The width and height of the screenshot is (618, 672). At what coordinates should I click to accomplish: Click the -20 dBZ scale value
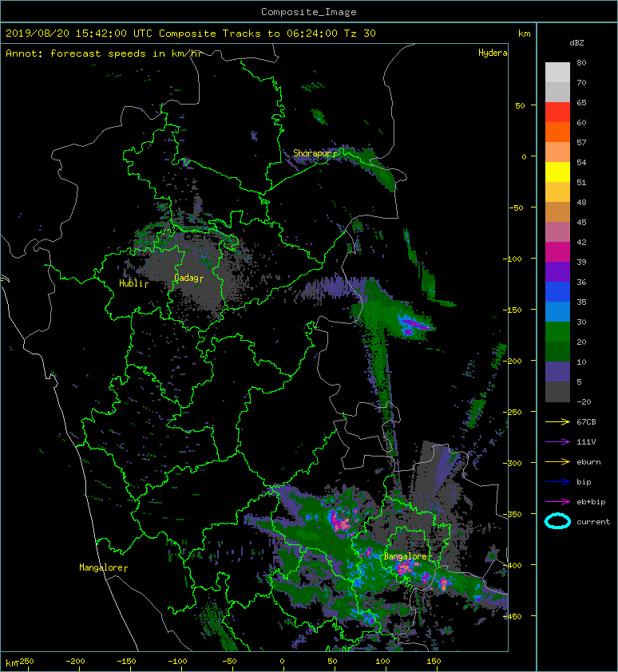(x=584, y=401)
